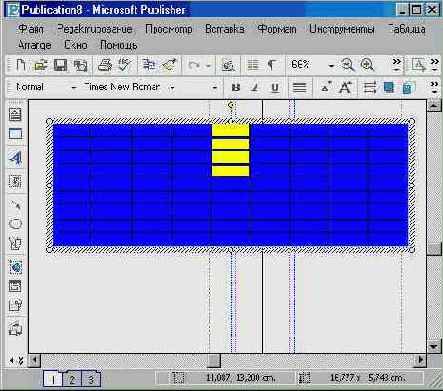Viewport: 443px width, 391px height.
Task: Select the Picture Frame tool
Action: [15, 181]
